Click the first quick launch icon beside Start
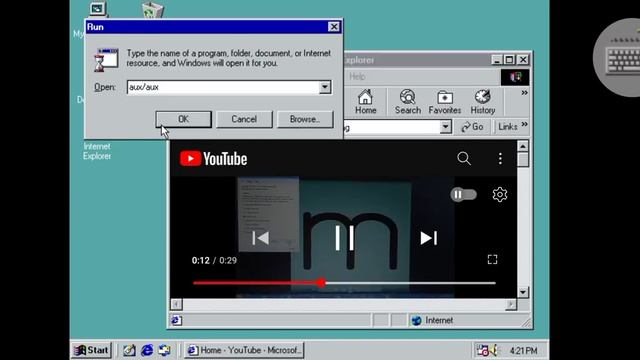The image size is (640, 360). tap(129, 350)
